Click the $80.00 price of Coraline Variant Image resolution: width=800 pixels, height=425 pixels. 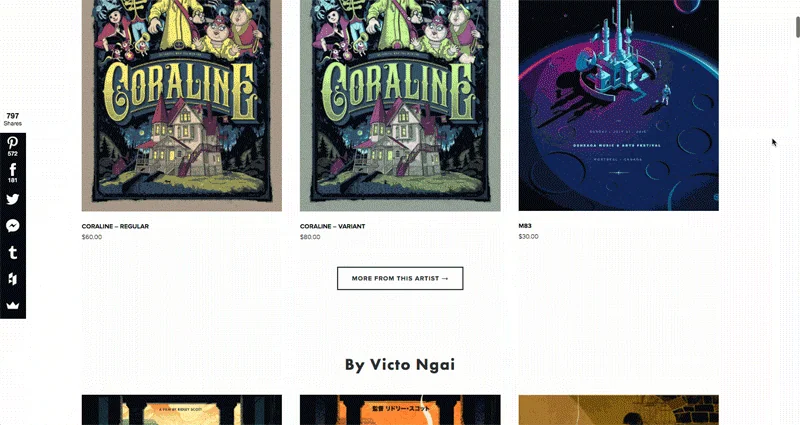[x=310, y=237]
